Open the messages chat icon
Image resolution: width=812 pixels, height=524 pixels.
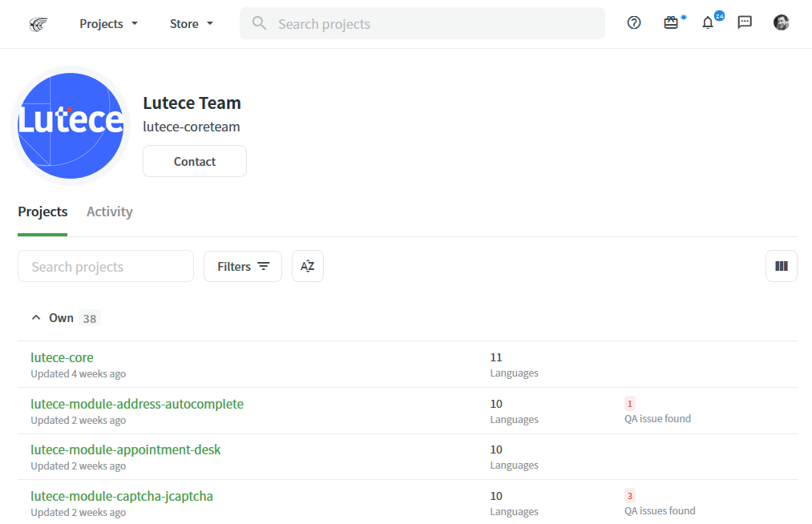745,23
